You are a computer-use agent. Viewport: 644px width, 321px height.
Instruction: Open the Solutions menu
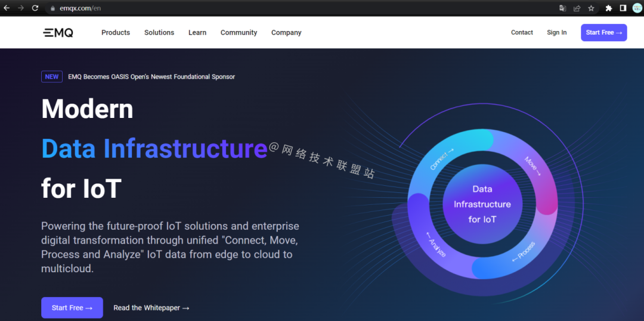pyautogui.click(x=159, y=32)
